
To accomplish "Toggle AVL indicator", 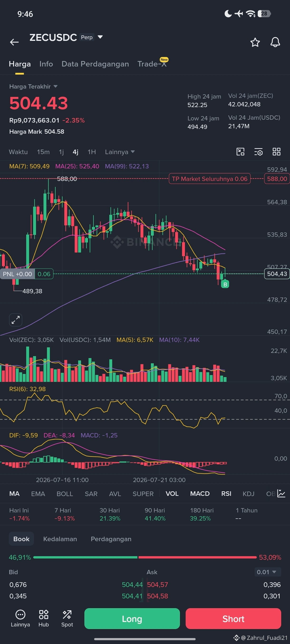I will coord(115,494).
